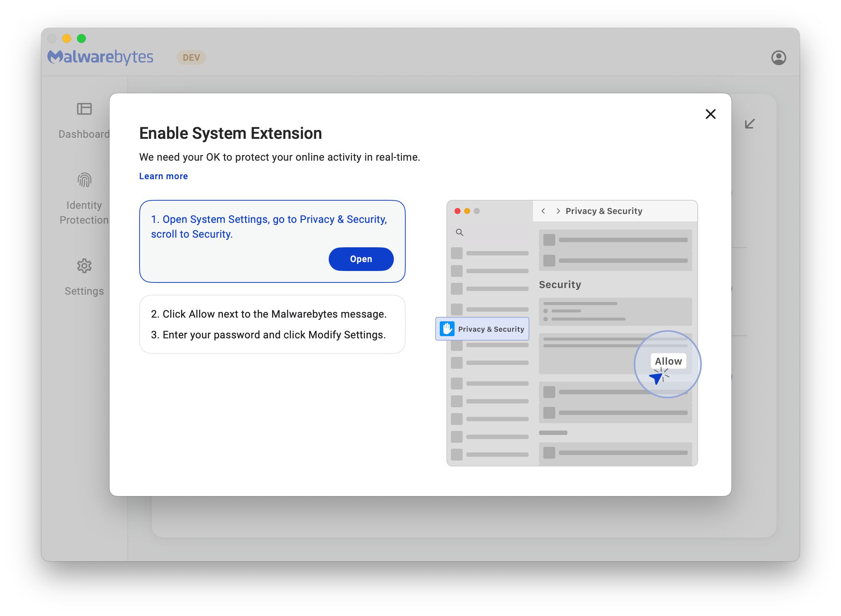Viewport: 841px width, 616px height.
Task: Click the green window zoom button
Action: [81, 38]
